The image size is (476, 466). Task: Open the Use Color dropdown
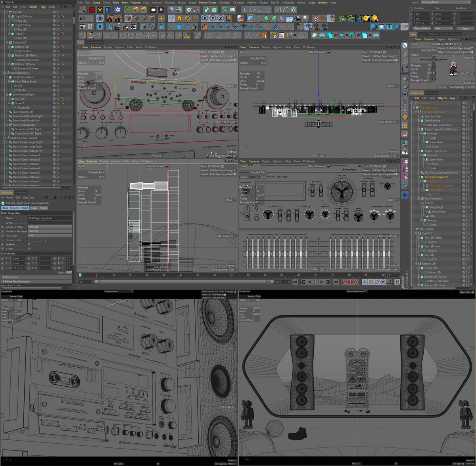50,236
